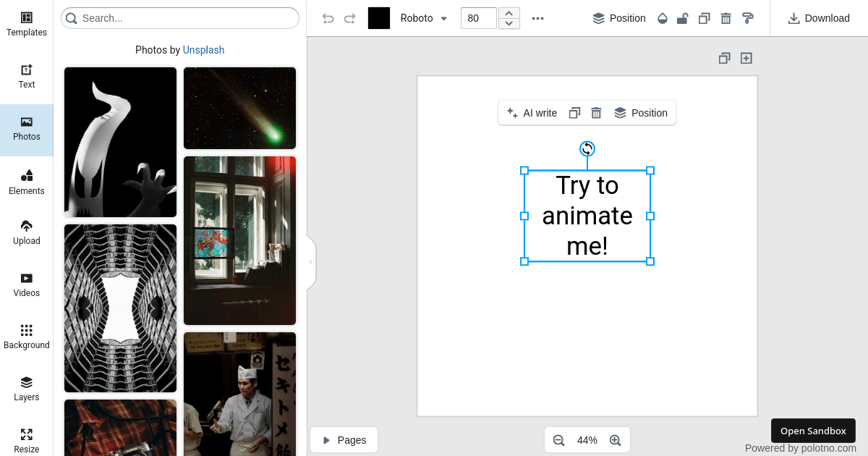This screenshot has height=456, width=868.
Task: Click the Download button
Action: pos(819,18)
